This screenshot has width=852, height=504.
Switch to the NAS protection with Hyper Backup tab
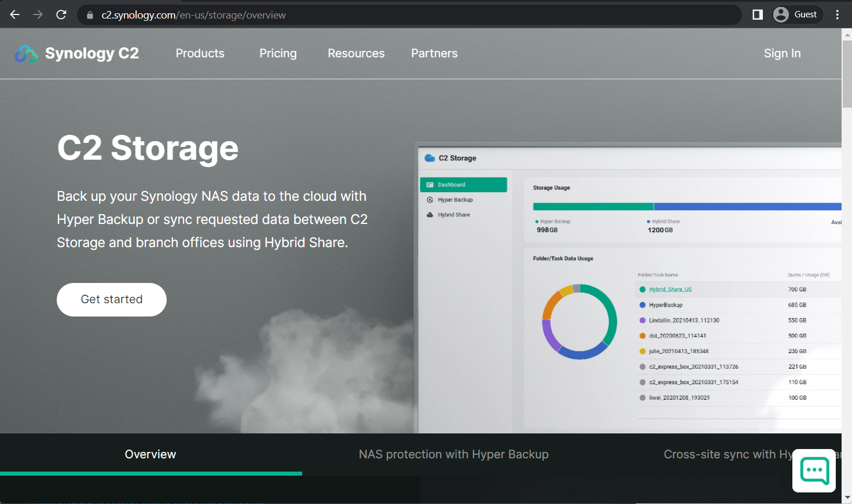point(454,454)
